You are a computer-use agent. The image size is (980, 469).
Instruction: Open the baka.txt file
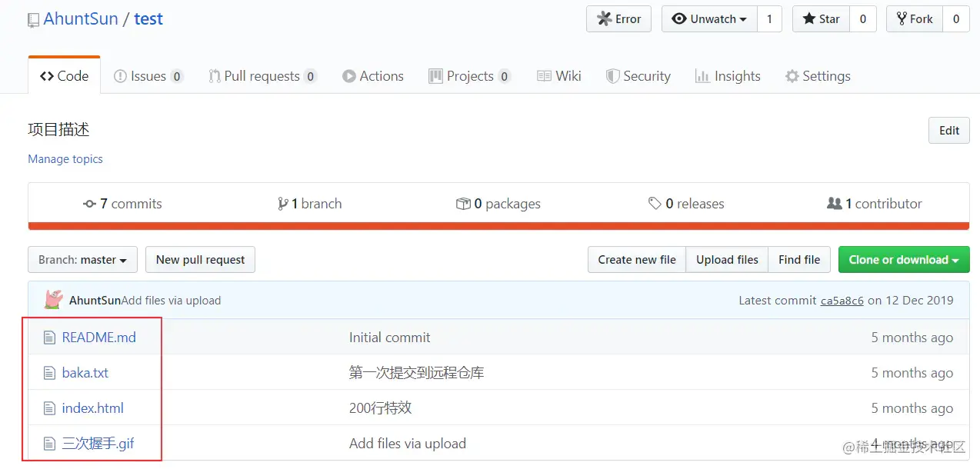(85, 373)
